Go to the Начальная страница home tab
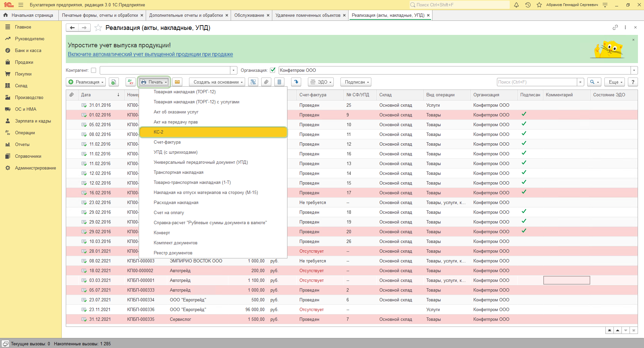Image resolution: width=644 pixels, height=348 pixels. pos(29,15)
